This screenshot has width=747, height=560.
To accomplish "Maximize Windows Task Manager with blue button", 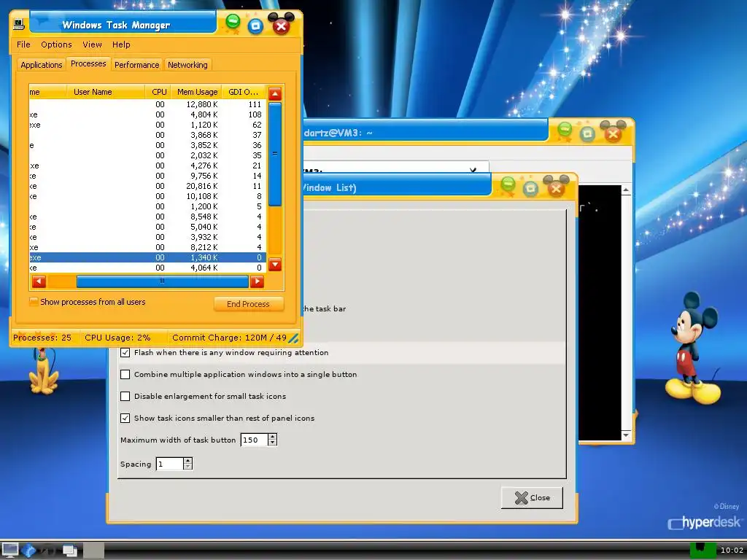I will pyautogui.click(x=255, y=26).
